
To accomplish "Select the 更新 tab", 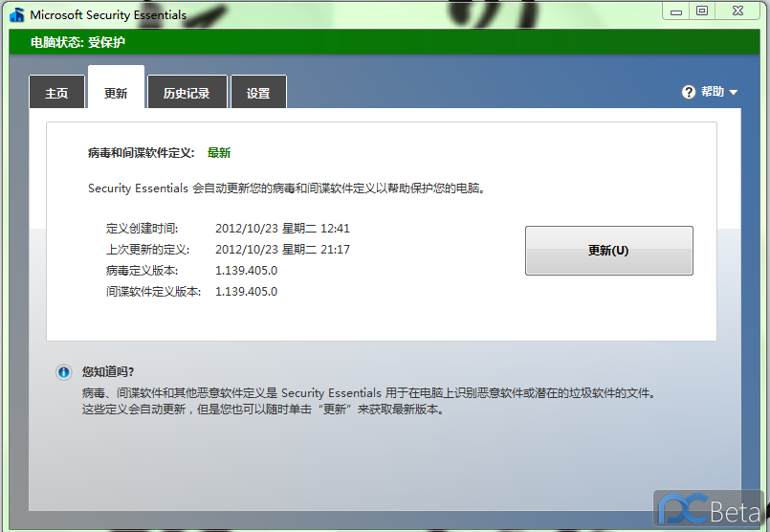I will click(x=116, y=87).
